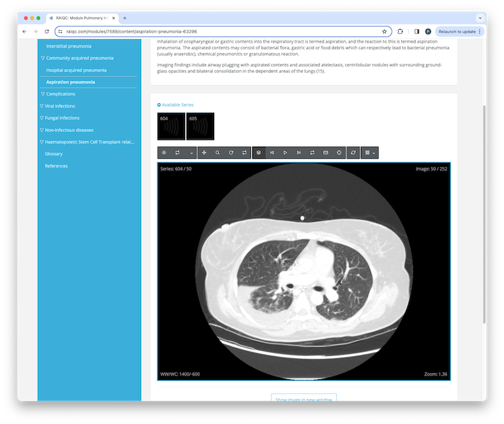Select Aspiration pneumonia in the sidebar
The image size is (504, 424).
71,82
